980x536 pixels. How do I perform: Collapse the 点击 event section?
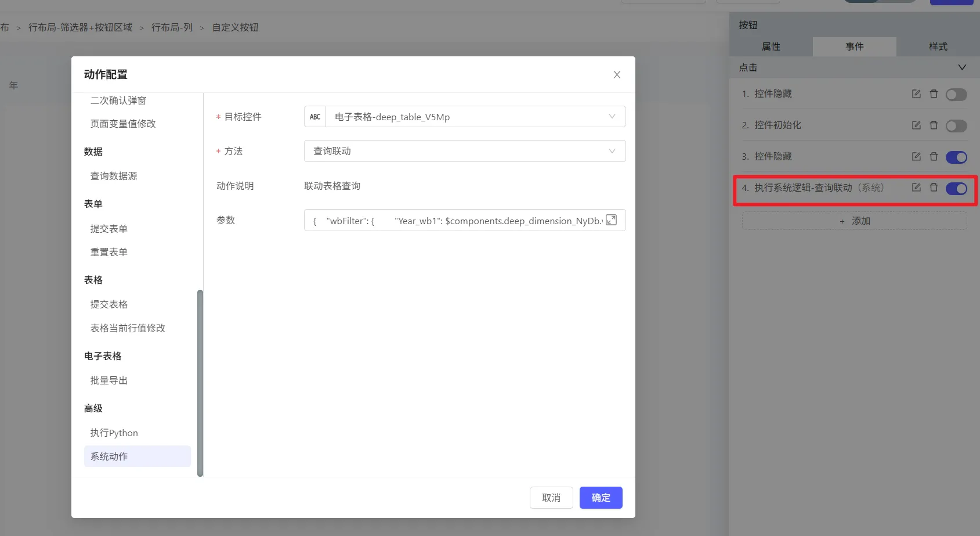tap(961, 67)
